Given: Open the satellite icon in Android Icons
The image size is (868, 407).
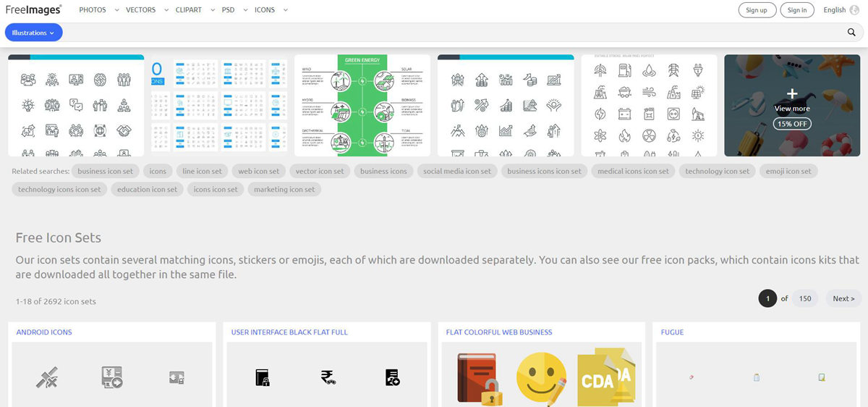Looking at the screenshot, I should click(x=48, y=377).
